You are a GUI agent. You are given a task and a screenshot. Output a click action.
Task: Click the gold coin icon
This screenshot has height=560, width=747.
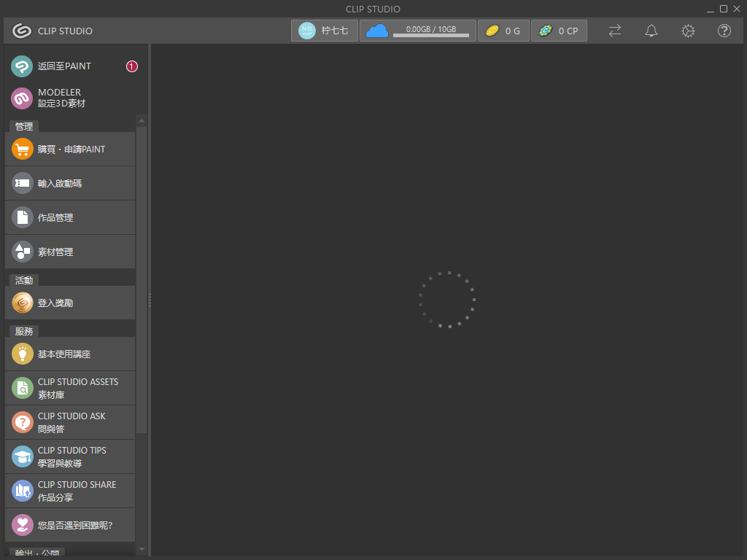[x=492, y=31]
